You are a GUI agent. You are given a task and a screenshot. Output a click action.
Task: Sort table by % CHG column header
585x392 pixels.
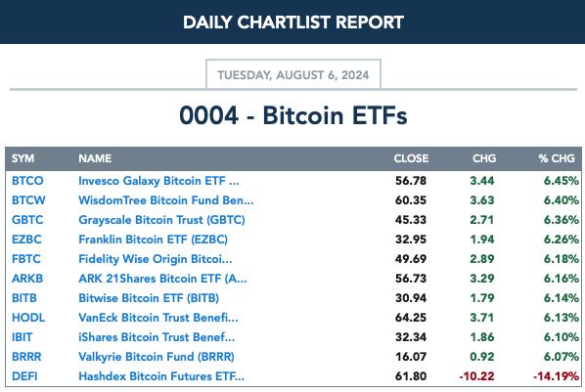tap(557, 158)
